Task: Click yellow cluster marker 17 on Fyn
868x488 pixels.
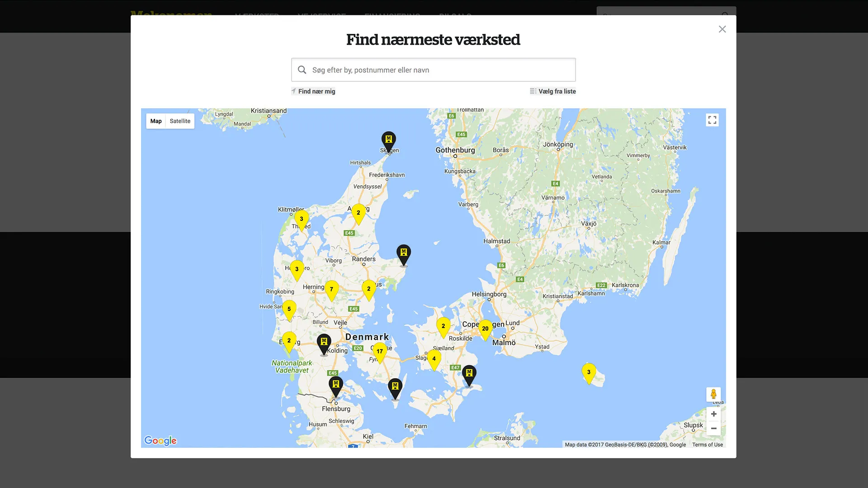Action: pos(380,352)
